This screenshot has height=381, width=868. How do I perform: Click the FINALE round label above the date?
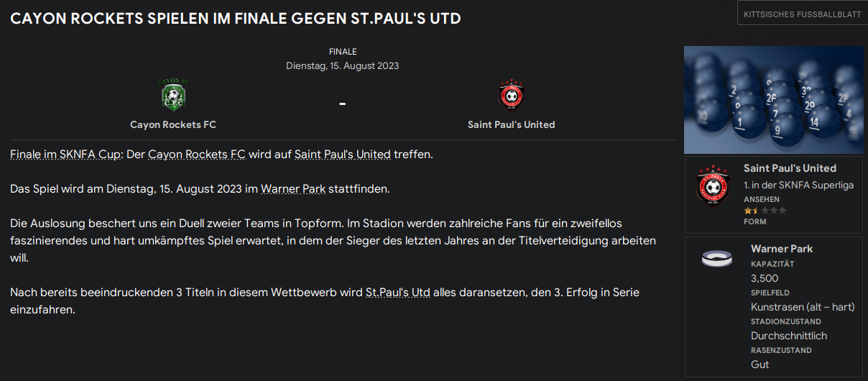click(343, 52)
